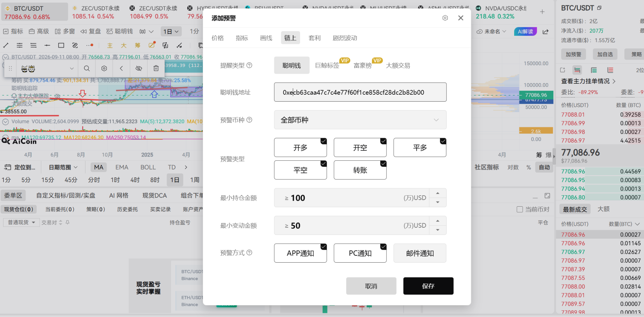
Task: Click the 高级 advanced toolbar item
Action: (39, 31)
